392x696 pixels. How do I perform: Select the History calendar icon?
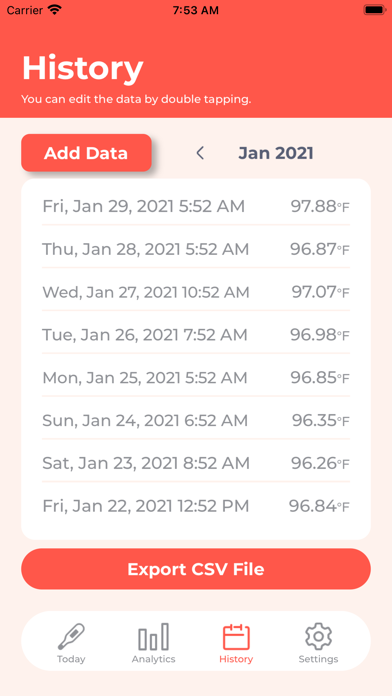236,637
